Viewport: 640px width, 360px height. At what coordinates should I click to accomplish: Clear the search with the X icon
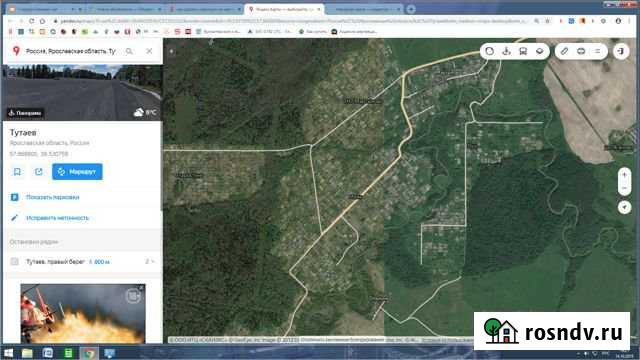149,51
